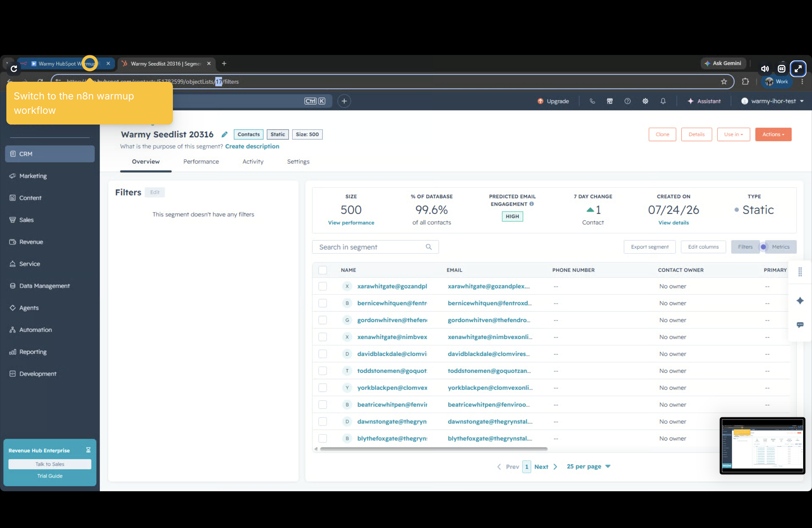The height and width of the screenshot is (528, 812).
Task: Open the Create description link
Action: [x=252, y=146]
